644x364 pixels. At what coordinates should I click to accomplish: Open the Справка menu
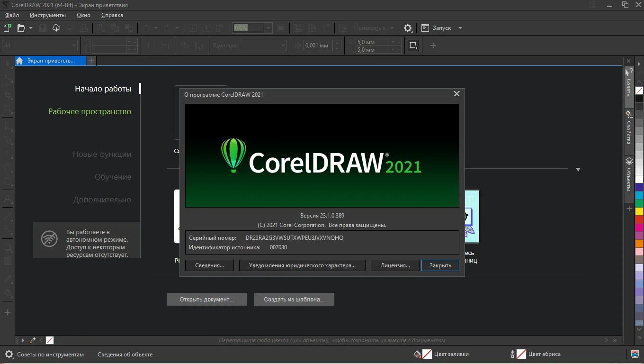pos(112,15)
